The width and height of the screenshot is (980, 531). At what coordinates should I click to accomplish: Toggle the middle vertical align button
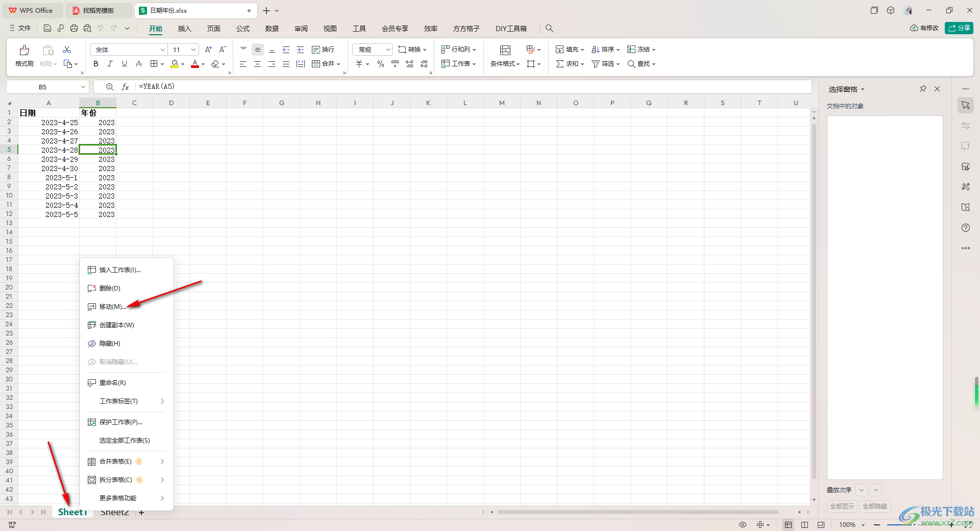pyautogui.click(x=258, y=50)
